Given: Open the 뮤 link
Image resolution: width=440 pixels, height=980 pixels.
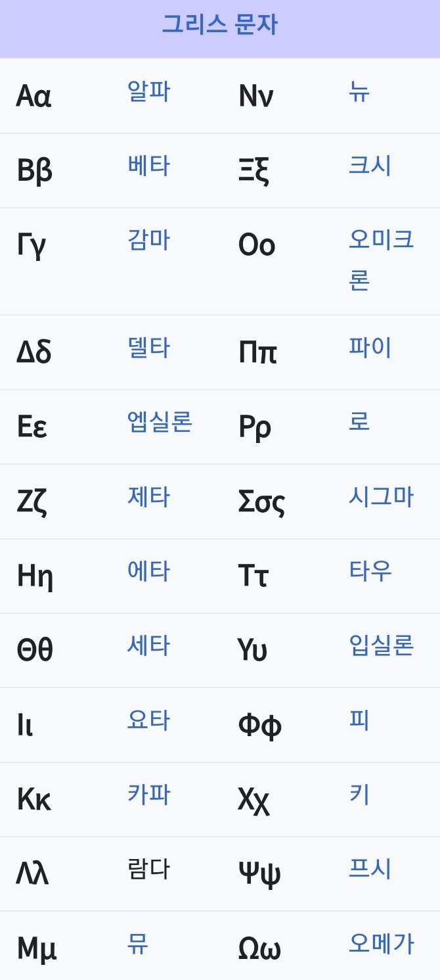Looking at the screenshot, I should pos(138,944).
